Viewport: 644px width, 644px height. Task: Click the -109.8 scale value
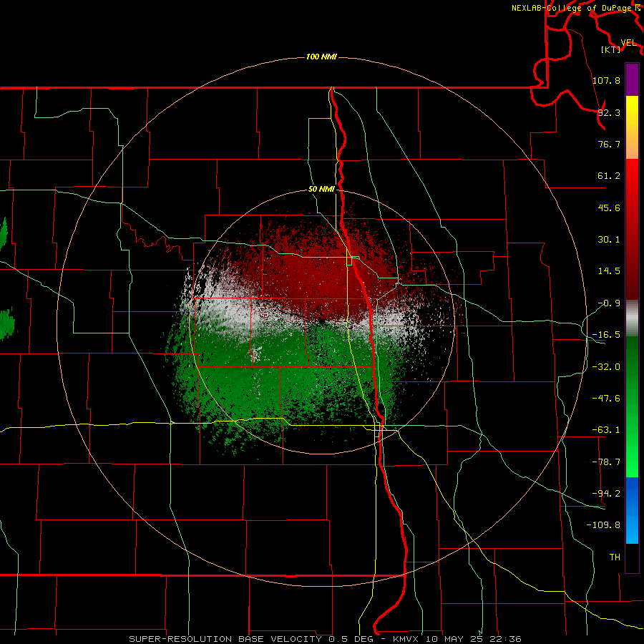tap(603, 525)
